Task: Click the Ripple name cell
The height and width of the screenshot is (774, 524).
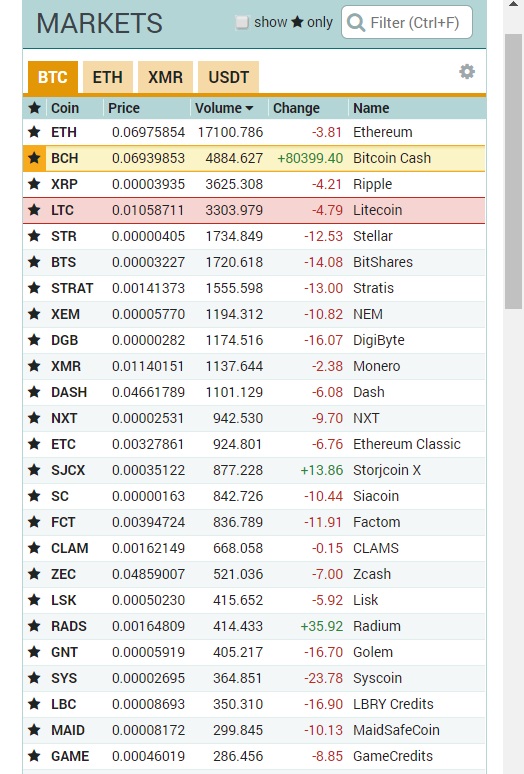Action: pos(373,184)
